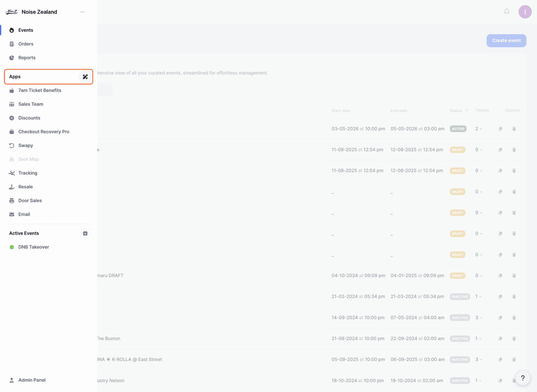Open the Noise Zealand three-dot menu
537x392 pixels.
click(83, 12)
